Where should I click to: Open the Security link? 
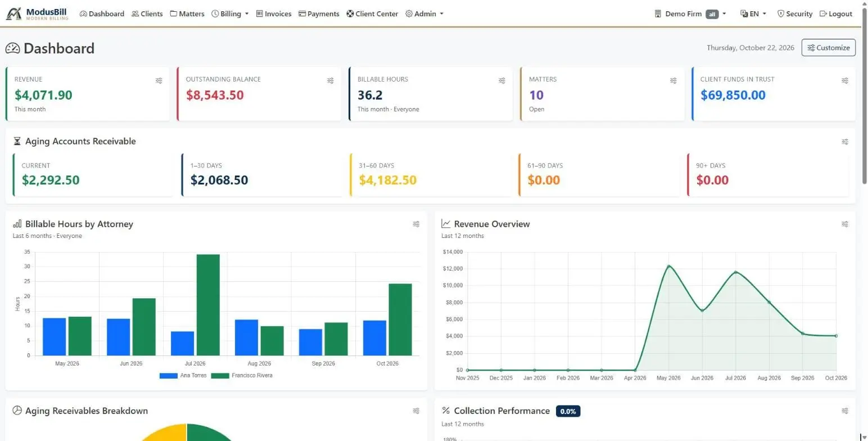coord(795,13)
